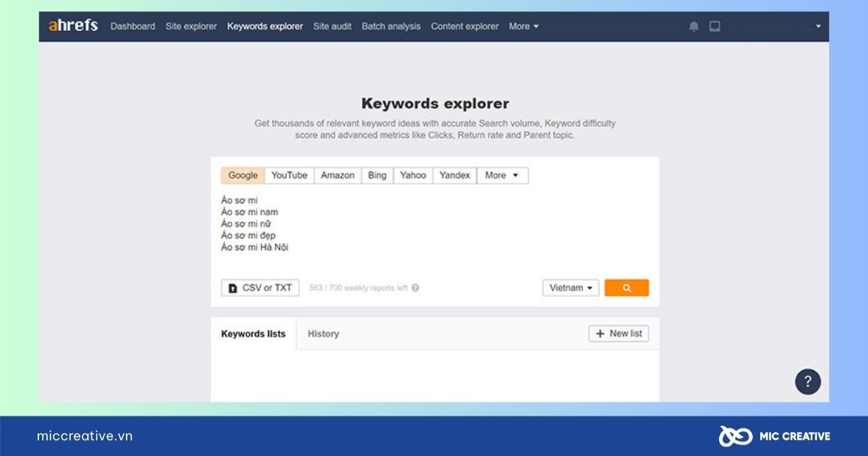Click inside the keywords text area

click(435, 230)
